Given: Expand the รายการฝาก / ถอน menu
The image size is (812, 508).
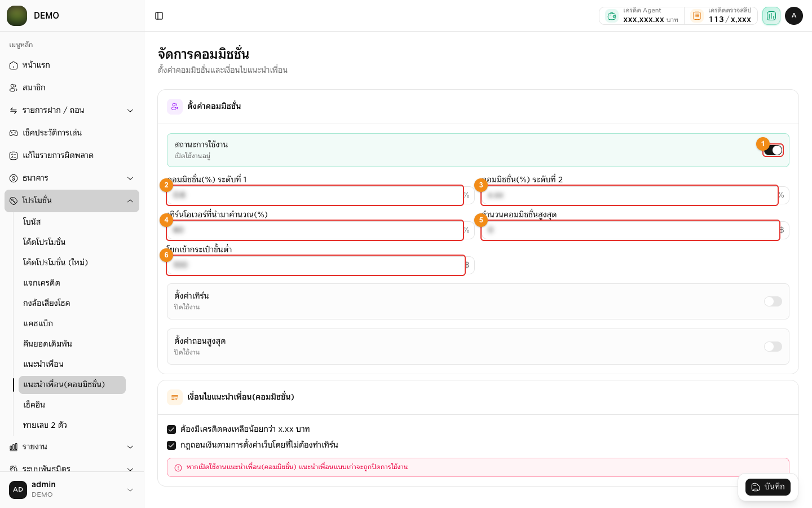Looking at the screenshot, I should [72, 111].
